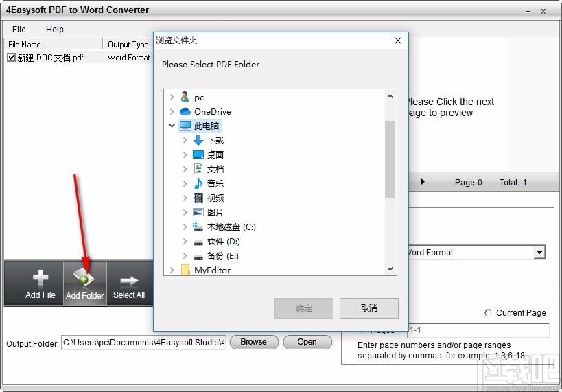Select the 图片 pictures icon
The height and width of the screenshot is (392, 562).
tap(198, 212)
